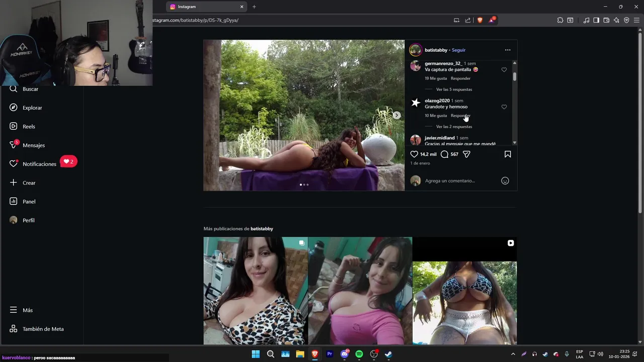Viewport: 644px width, 362px height.
Task: Open javier.midland username link
Action: point(440,138)
